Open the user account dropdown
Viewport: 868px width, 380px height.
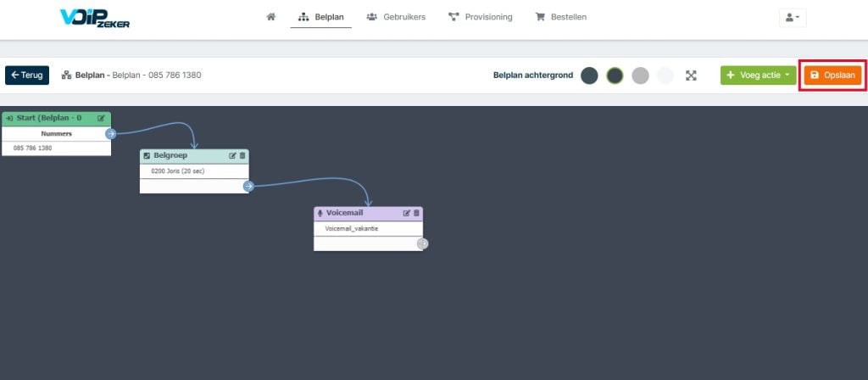coord(793,18)
